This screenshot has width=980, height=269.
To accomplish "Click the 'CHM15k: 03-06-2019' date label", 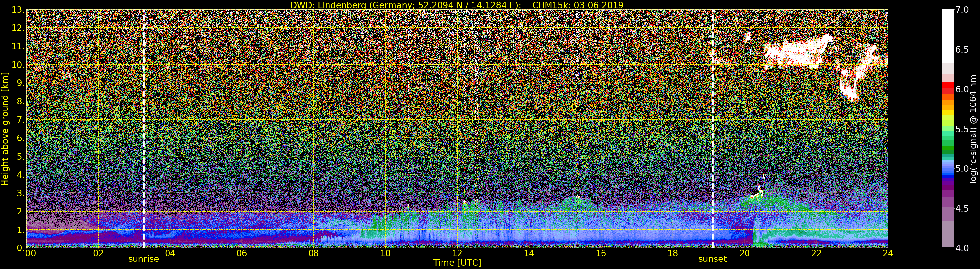I will pyautogui.click(x=578, y=5).
